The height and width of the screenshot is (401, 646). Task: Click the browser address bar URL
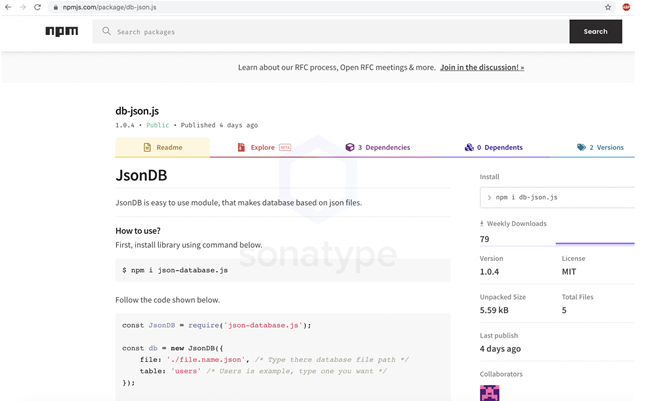[110, 7]
